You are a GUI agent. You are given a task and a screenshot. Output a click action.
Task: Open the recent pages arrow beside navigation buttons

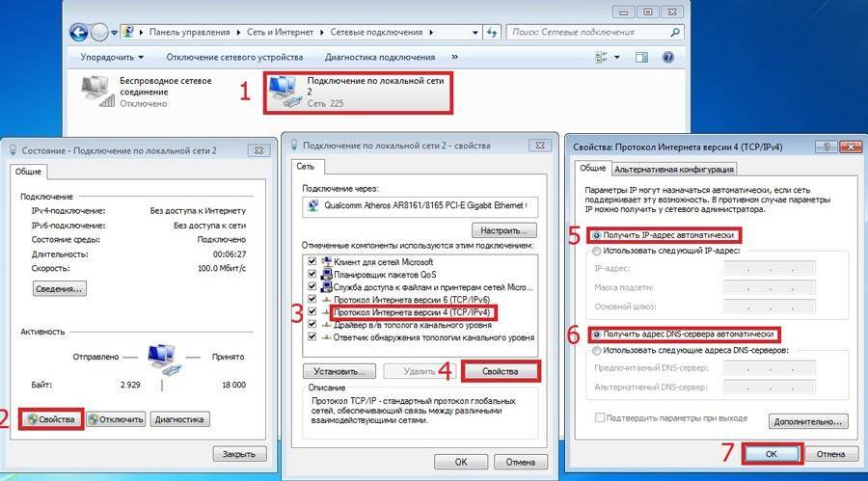[114, 33]
